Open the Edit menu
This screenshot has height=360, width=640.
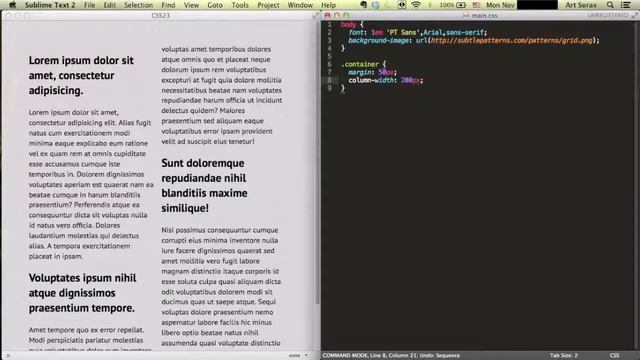pyautogui.click(x=109, y=5)
